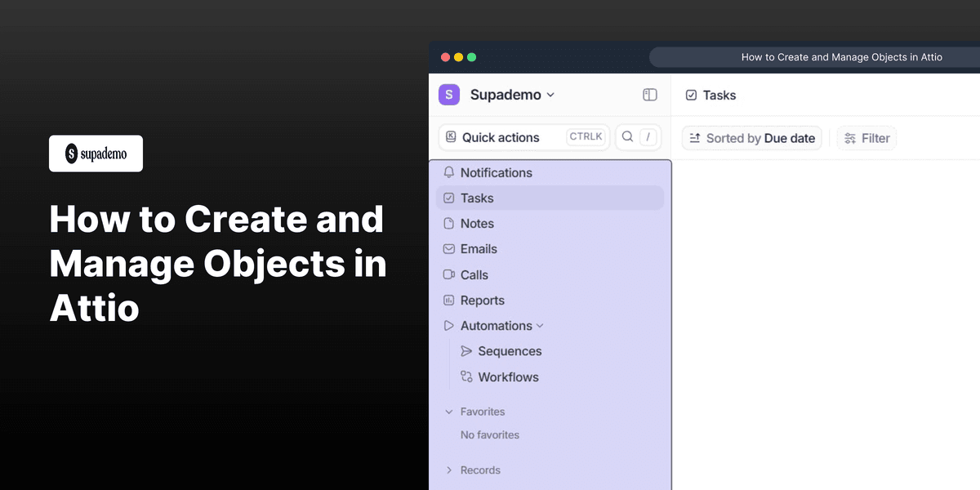Select the Sequences send icon
This screenshot has width=980, height=490.
coord(466,351)
